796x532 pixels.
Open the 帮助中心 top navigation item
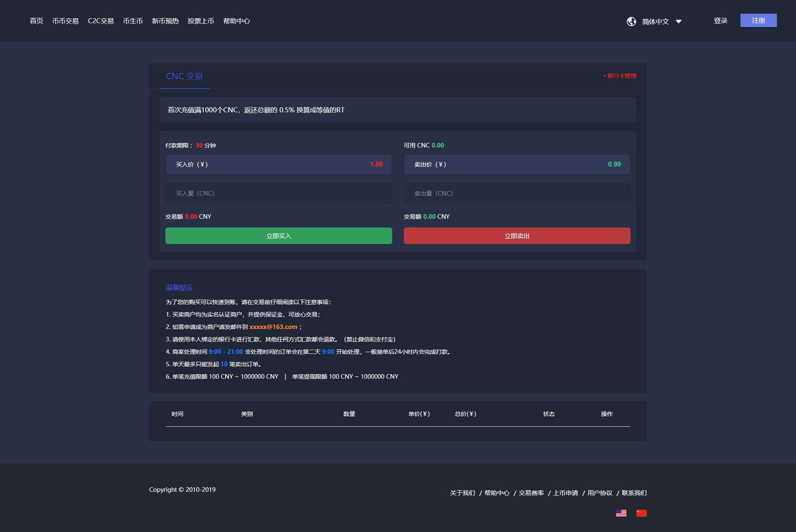(236, 21)
